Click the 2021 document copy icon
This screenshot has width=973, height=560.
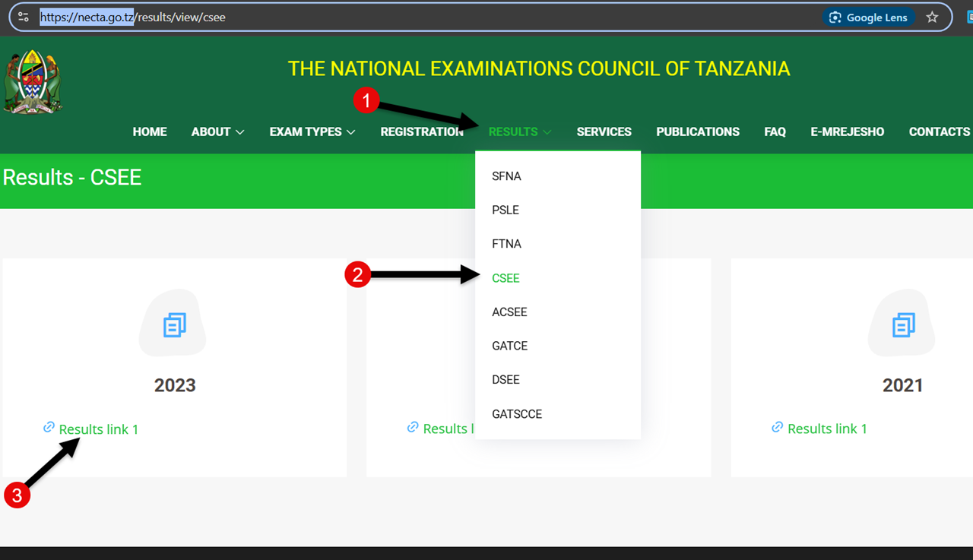903,325
